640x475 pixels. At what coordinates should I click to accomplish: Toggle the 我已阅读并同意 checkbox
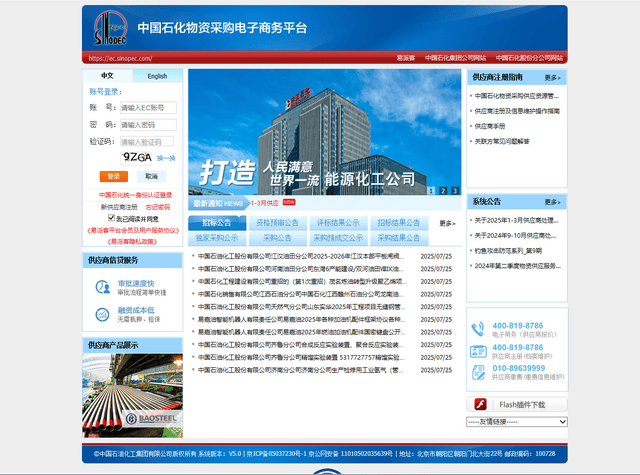[x=112, y=218]
